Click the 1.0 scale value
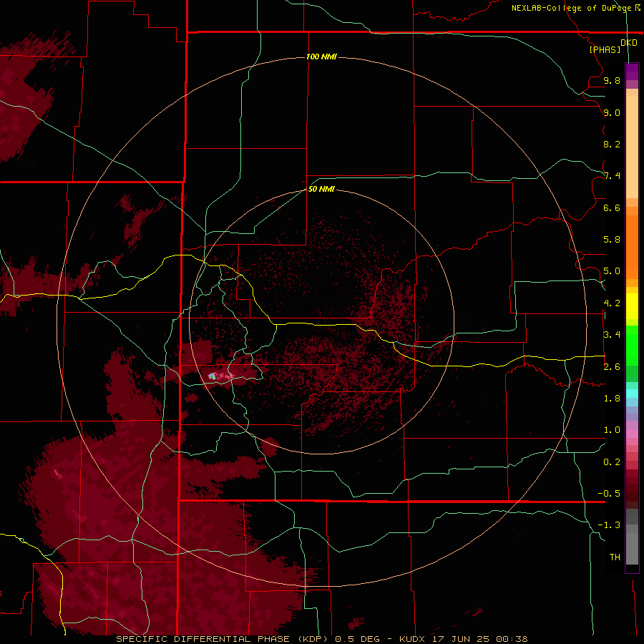Viewport: 644px width, 644px height. [612, 430]
